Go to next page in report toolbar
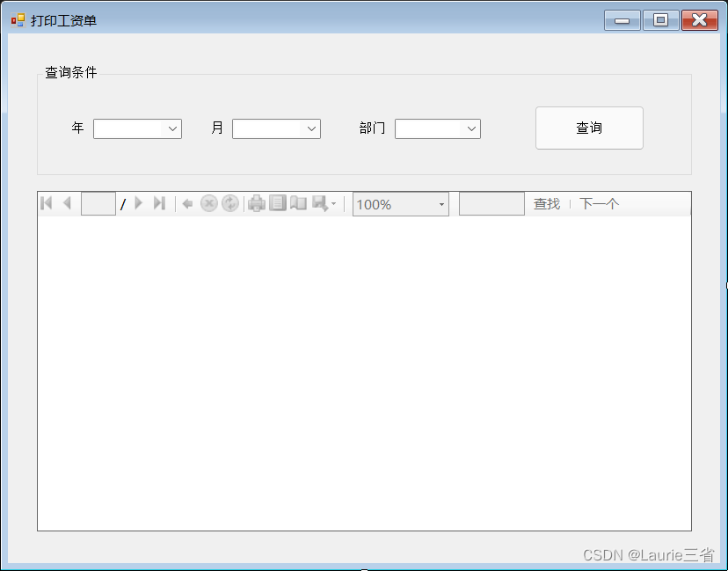This screenshot has width=728, height=571. point(138,203)
